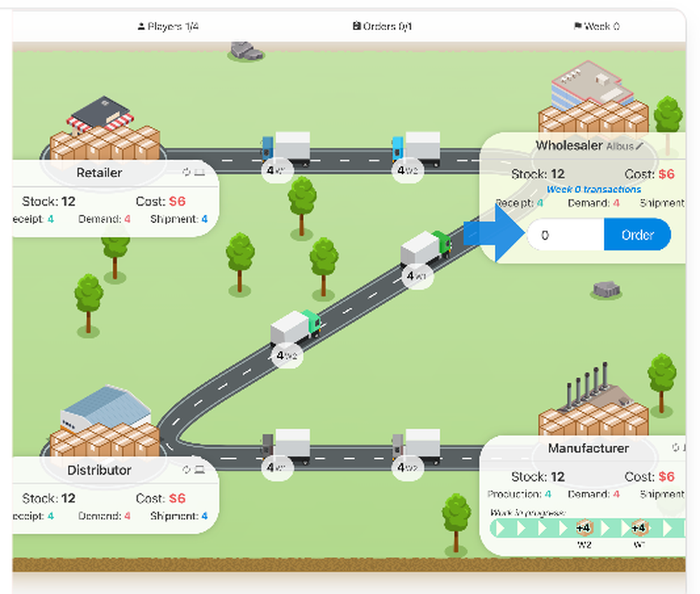Click the Manufacturer Cost $6 value
This screenshot has height=594, width=700.
pos(650,476)
